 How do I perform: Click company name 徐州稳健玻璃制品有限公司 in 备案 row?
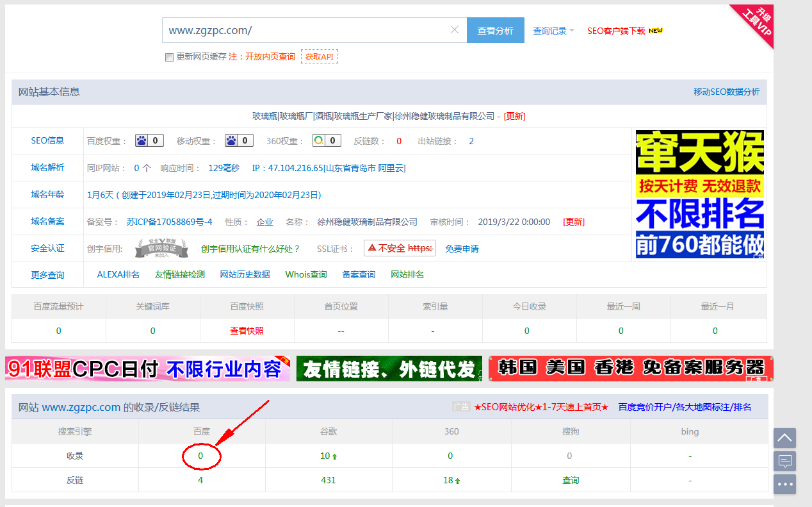coord(368,222)
